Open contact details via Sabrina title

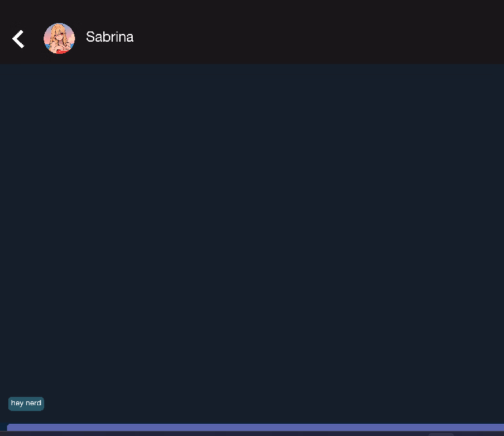point(110,37)
